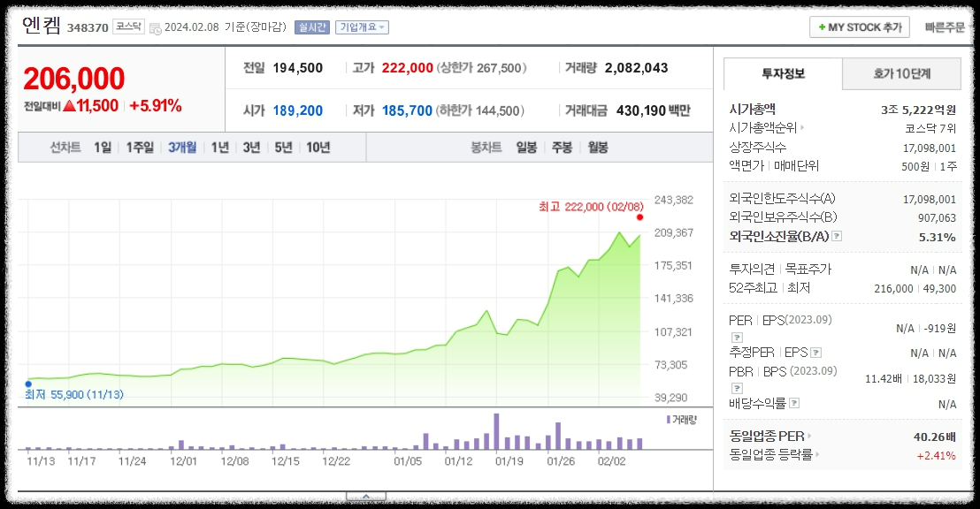
Task: Click the 거래량 legend marker
Action: click(x=668, y=420)
